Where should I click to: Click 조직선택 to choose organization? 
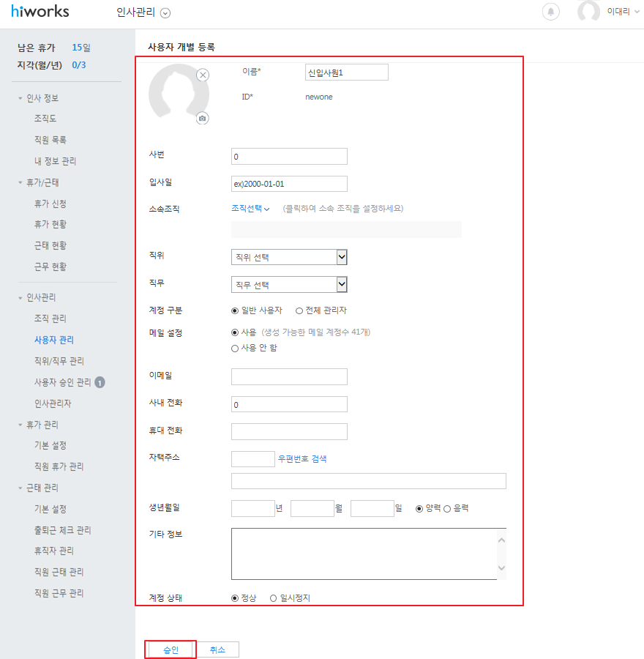[250, 209]
